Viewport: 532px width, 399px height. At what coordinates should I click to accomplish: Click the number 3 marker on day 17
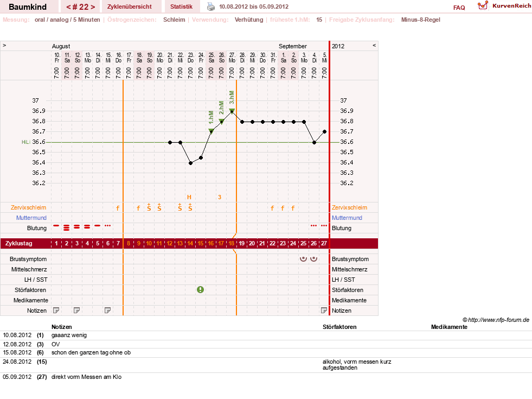click(220, 197)
